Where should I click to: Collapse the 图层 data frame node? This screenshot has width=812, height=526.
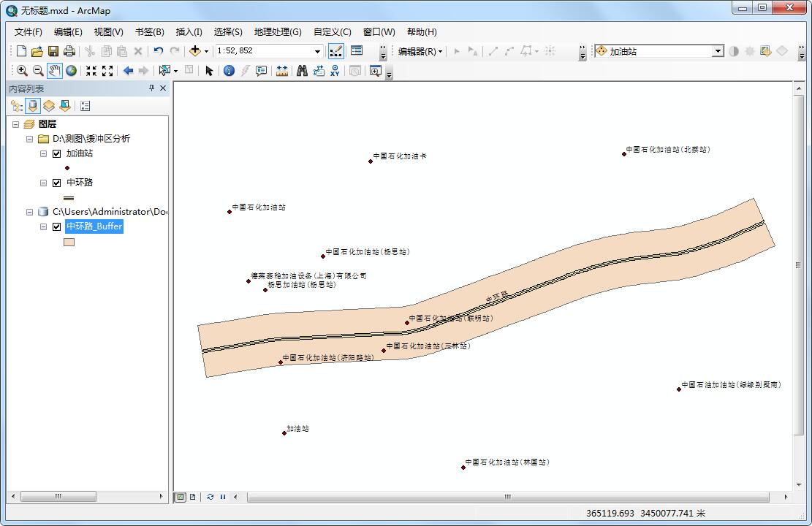click(15, 124)
